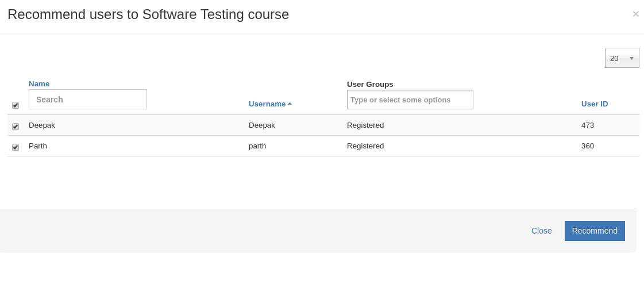The image size is (644, 294).
Task: Click the ascending sort arrow beside Username
Action: 290,104
